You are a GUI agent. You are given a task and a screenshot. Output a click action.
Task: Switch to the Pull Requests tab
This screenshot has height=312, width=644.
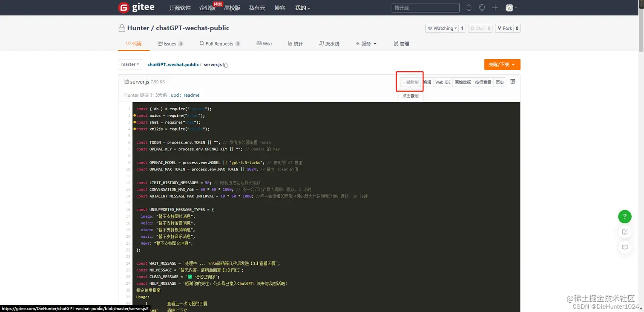pos(220,43)
